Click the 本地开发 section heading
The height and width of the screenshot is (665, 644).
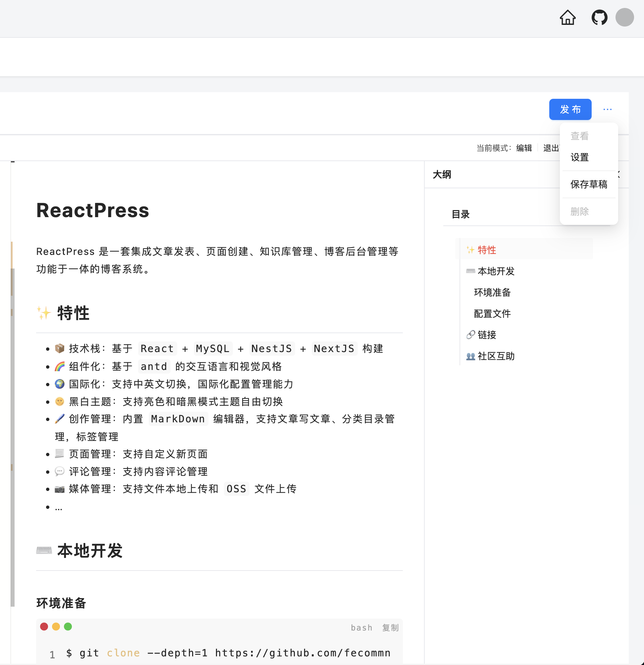click(x=80, y=550)
